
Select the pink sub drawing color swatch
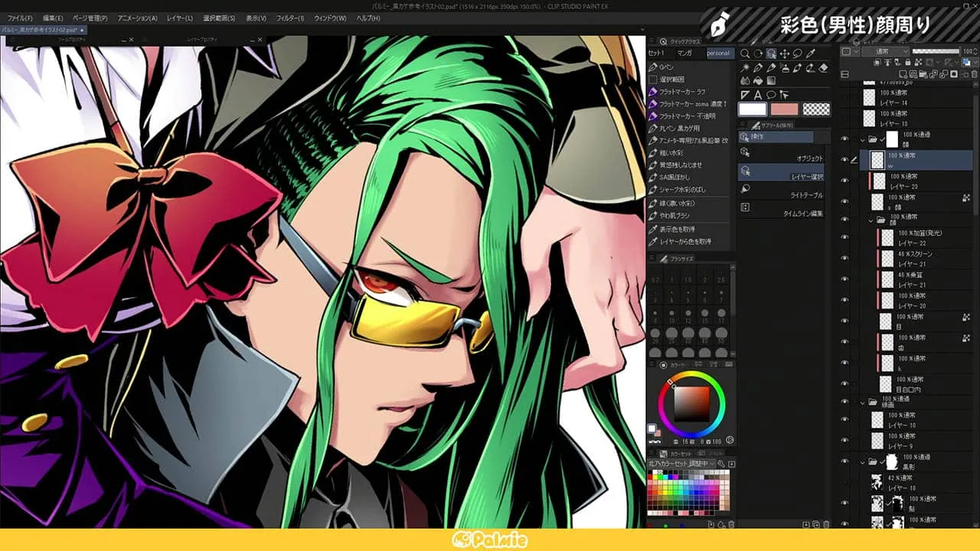coord(785,109)
